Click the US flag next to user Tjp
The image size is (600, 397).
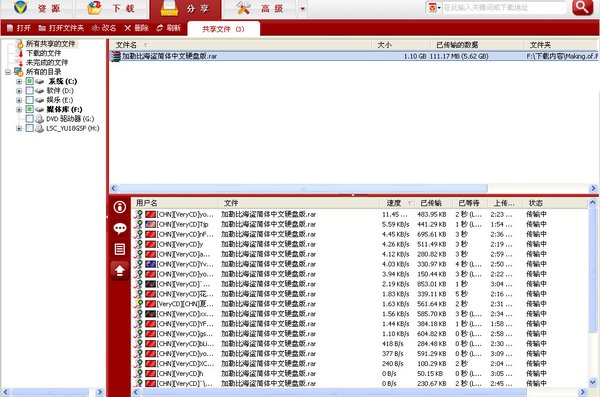[x=150, y=224]
